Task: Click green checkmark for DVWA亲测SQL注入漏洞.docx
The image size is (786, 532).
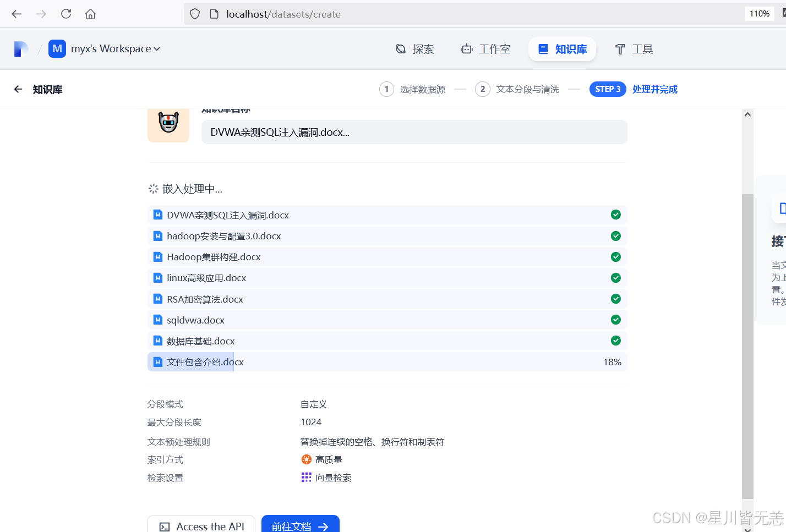Action: tap(616, 215)
